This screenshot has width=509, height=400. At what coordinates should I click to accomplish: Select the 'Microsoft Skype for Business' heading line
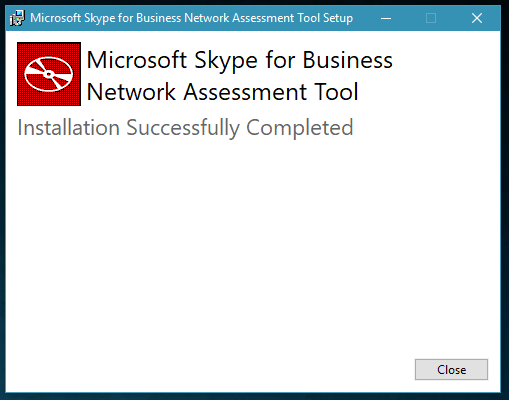(240, 60)
